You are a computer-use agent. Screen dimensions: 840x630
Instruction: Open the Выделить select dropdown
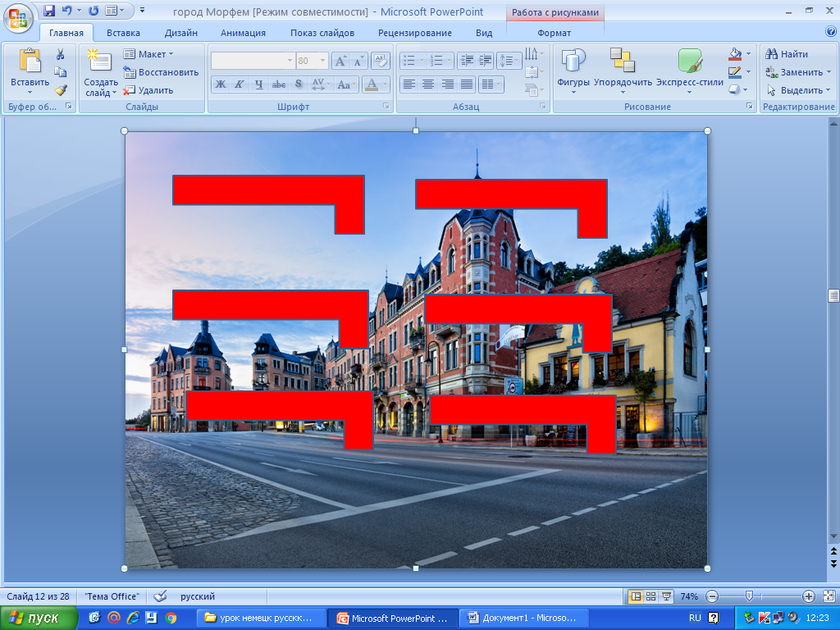point(828,90)
